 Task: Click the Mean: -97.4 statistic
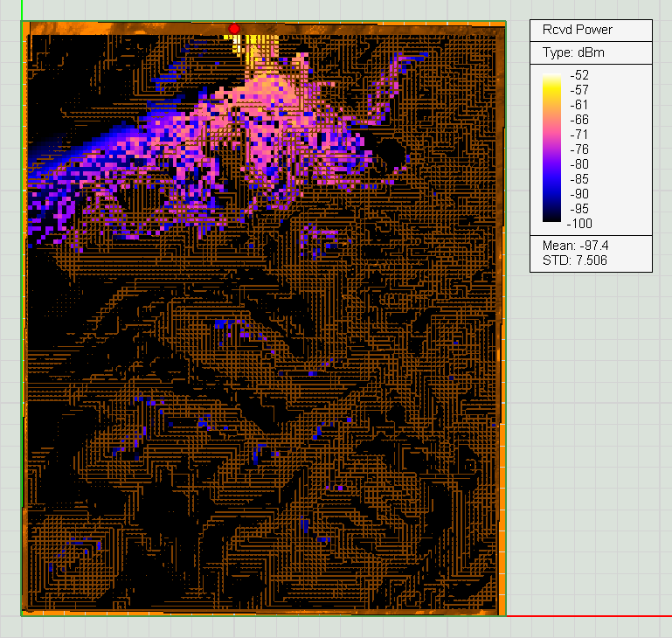(x=575, y=247)
